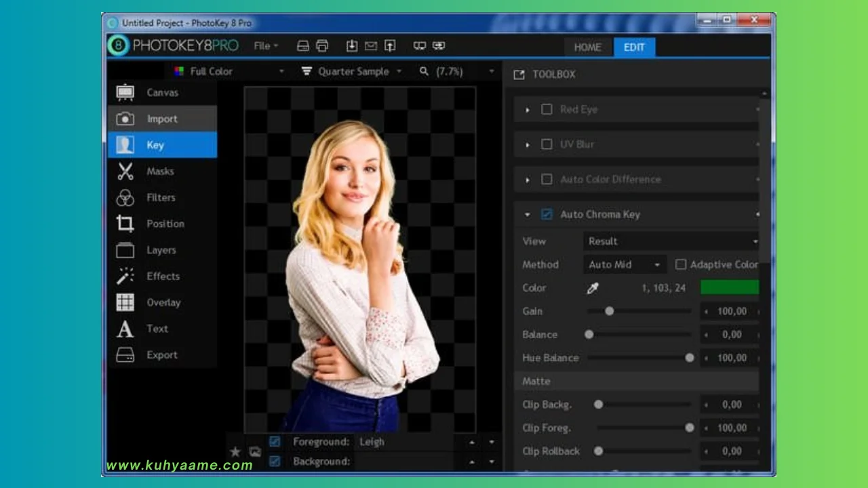
Task: Open the Quarter Sample dropdown
Action: point(351,71)
